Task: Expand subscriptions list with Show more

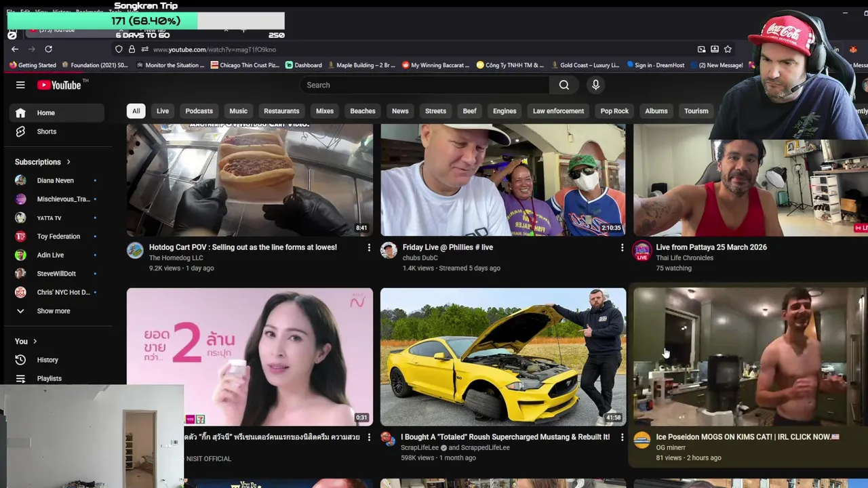Action: click(x=57, y=311)
